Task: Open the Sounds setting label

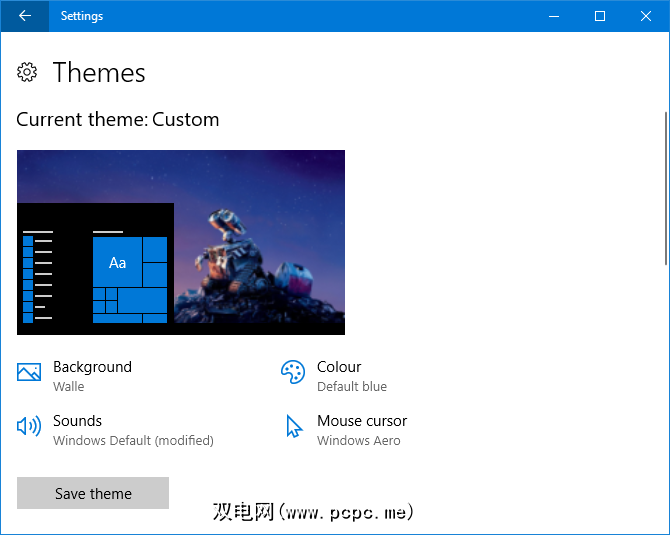Action: (x=77, y=421)
